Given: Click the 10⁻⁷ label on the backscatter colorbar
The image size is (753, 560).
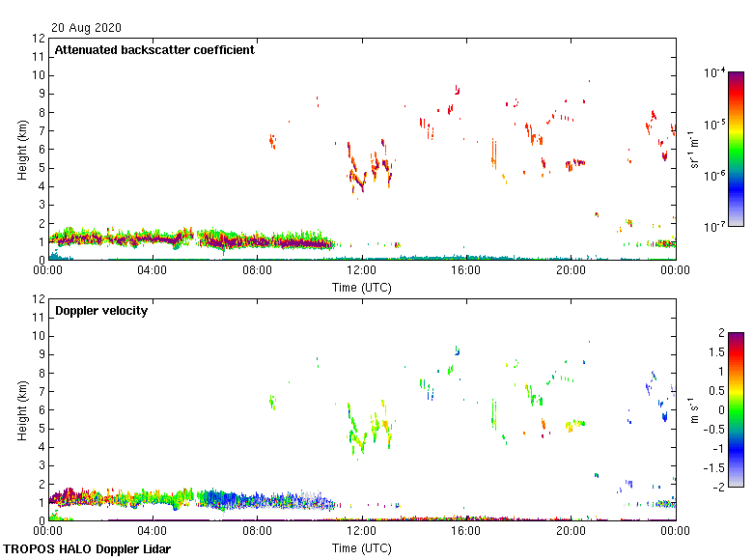Looking at the screenshot, I should point(715,228).
